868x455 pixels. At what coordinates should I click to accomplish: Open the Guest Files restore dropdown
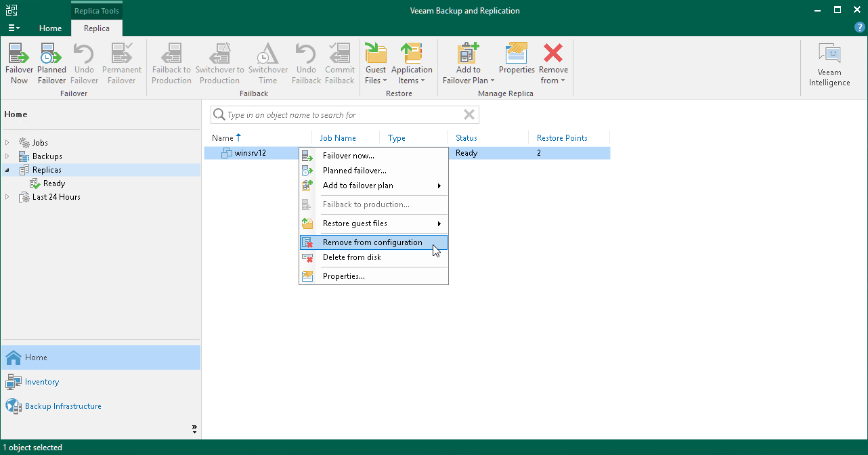pos(376,64)
